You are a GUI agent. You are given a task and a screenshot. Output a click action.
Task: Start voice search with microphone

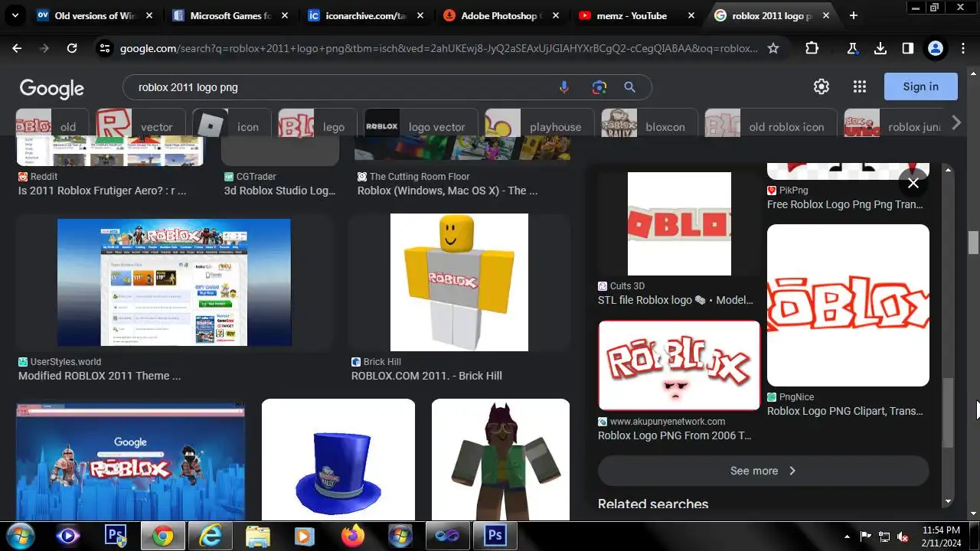coord(564,87)
